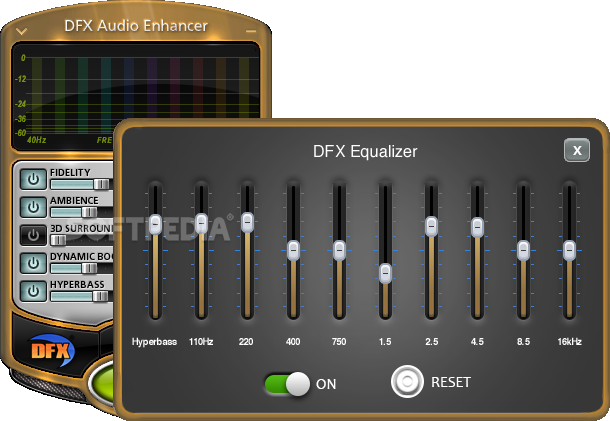Click the Hyperbass equalizer slider handle

pos(155,224)
